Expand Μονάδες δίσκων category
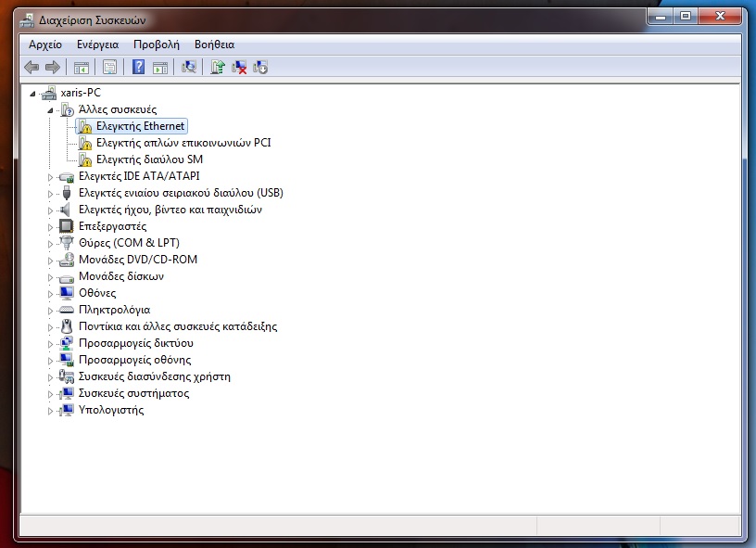 click(50, 277)
